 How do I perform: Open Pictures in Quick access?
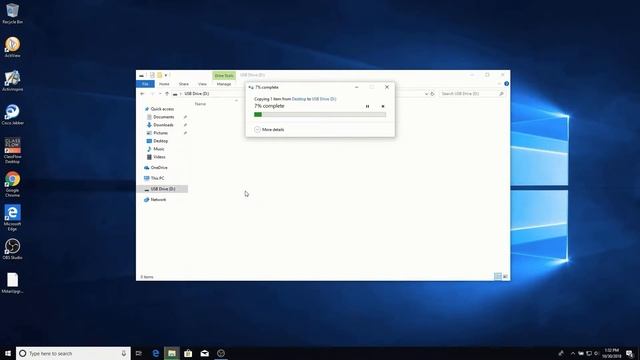click(x=160, y=133)
